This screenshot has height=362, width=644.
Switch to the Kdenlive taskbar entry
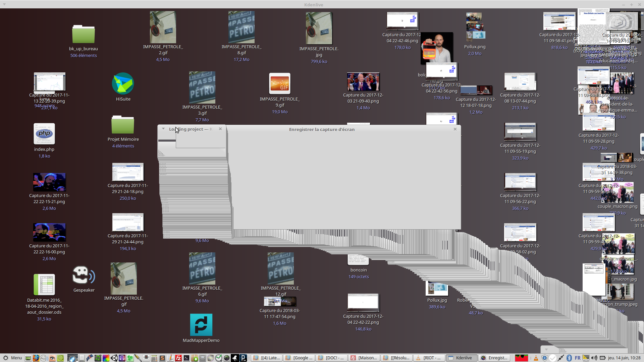click(x=461, y=358)
